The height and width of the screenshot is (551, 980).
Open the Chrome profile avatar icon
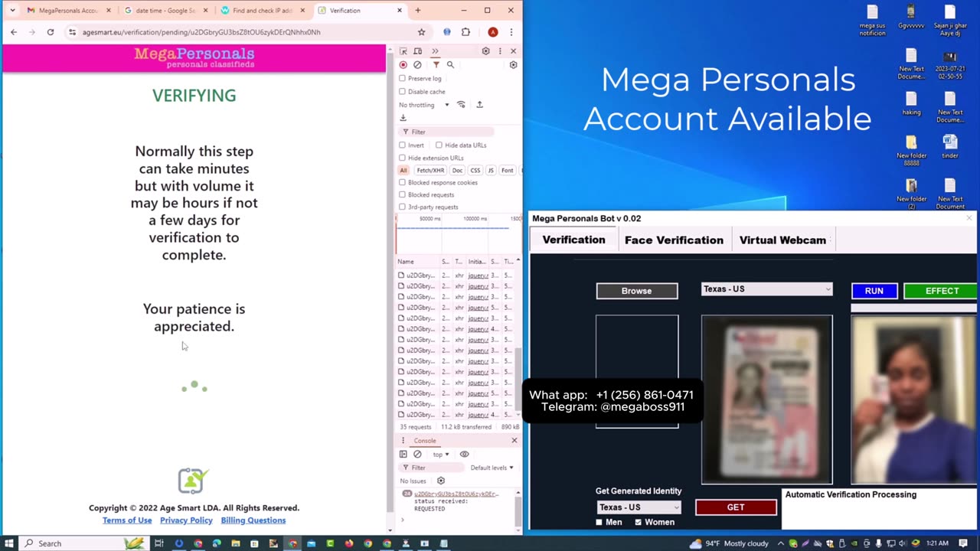click(x=493, y=32)
